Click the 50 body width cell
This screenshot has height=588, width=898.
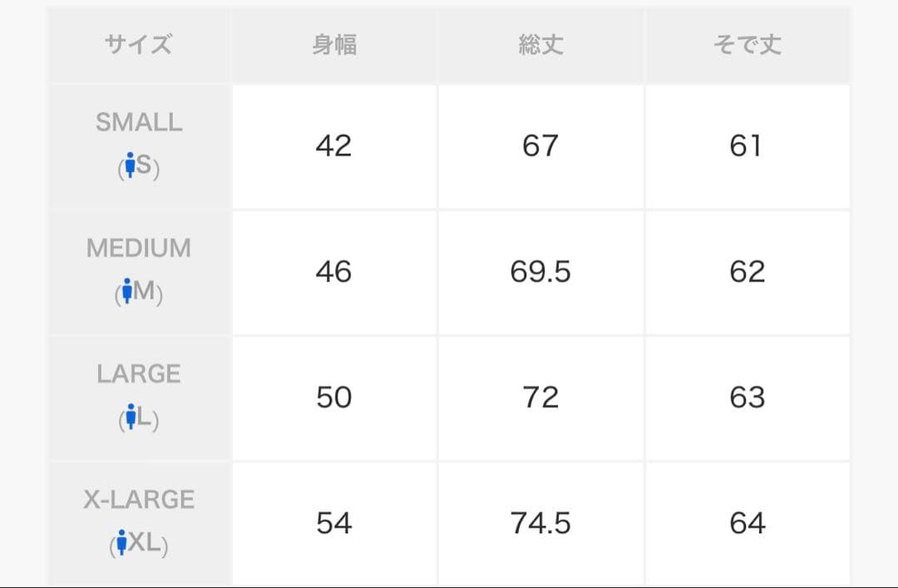[x=334, y=398]
